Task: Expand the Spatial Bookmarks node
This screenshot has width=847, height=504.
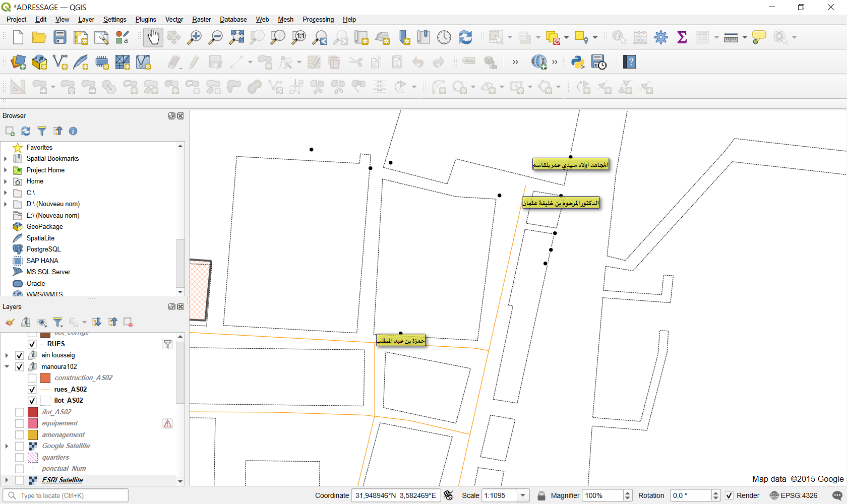Action: 6,159
